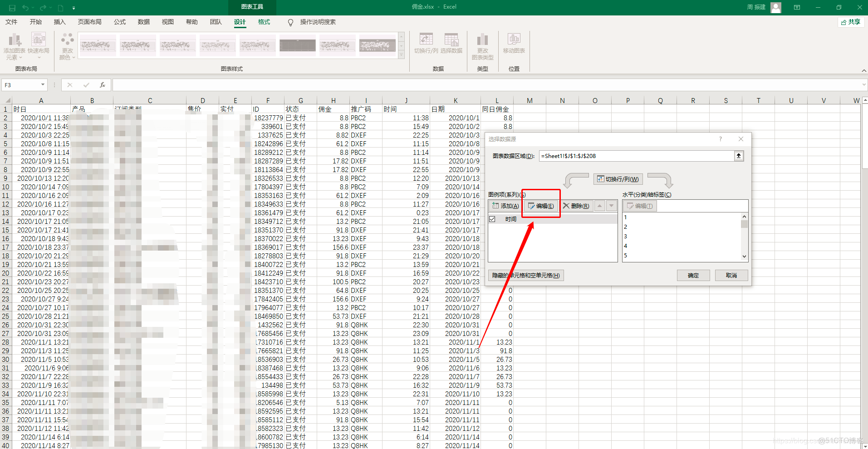Uncheck the 时间 series checkbox
868x449 pixels.
(492, 219)
